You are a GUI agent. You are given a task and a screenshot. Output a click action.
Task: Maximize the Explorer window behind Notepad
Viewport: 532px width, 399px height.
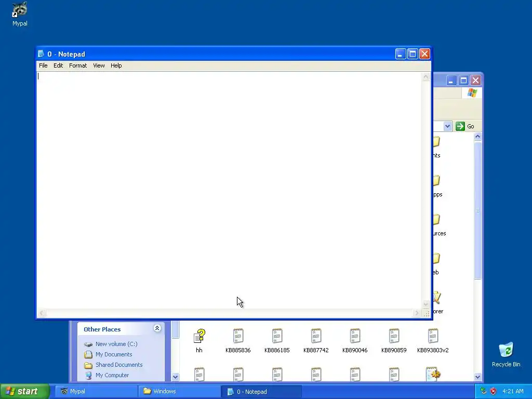pos(463,81)
